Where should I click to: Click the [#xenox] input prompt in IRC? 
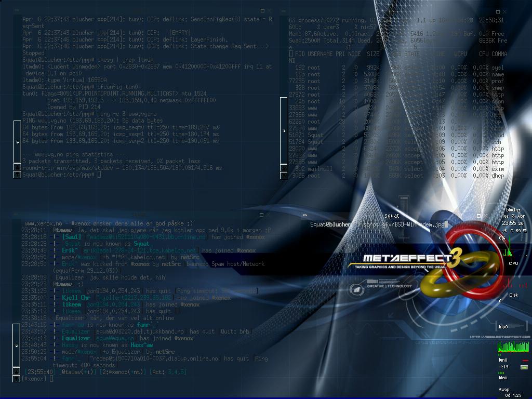coord(34,379)
